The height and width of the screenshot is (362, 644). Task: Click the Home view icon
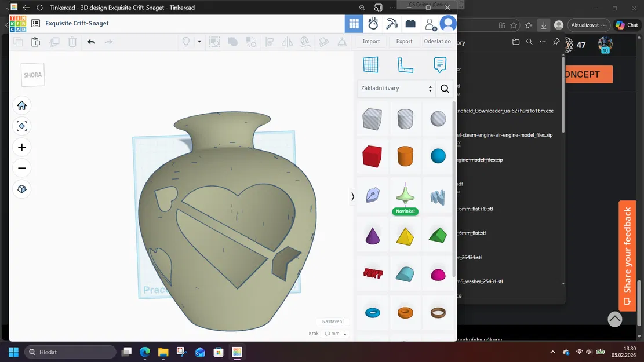(21, 105)
